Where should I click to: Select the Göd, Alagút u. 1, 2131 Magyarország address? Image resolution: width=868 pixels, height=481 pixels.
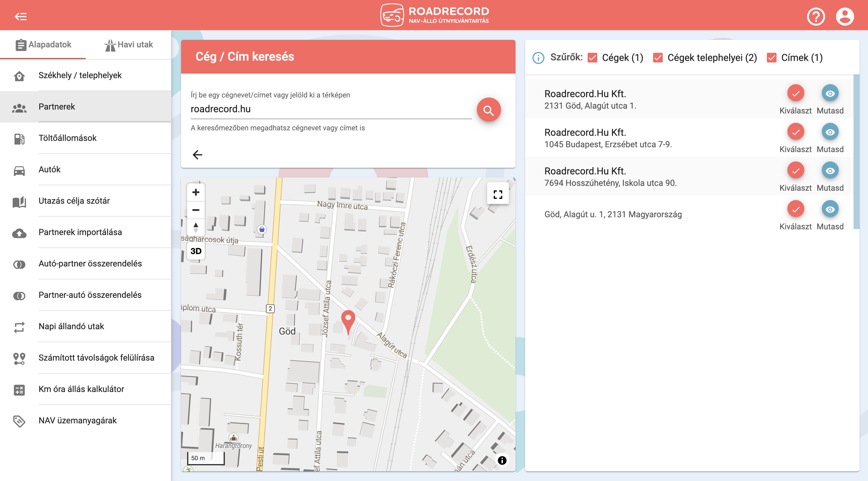click(x=796, y=209)
